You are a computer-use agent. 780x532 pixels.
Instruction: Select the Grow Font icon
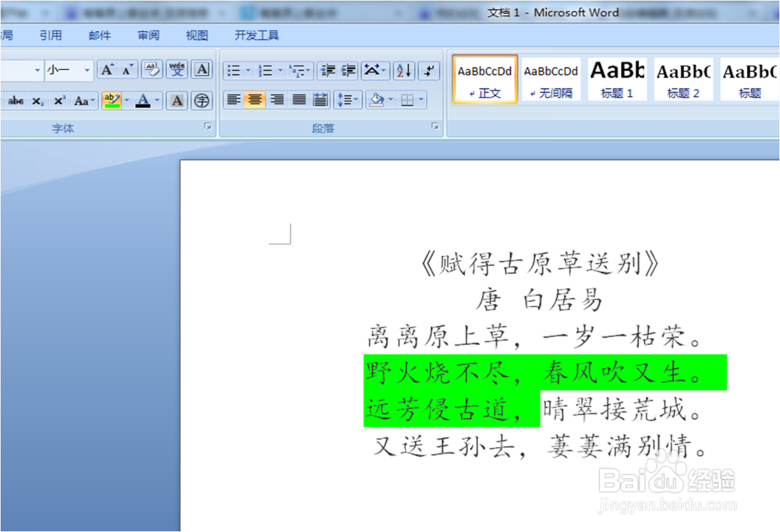point(108,68)
